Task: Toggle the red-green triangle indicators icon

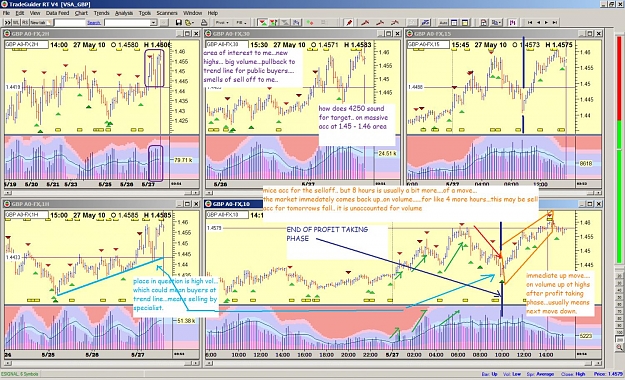Action: click(262, 23)
